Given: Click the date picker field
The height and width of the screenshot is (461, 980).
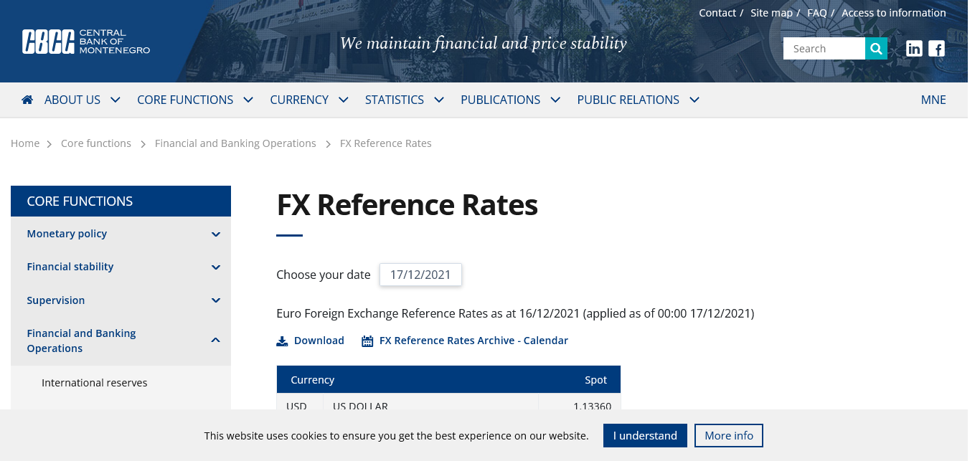Looking at the screenshot, I should tap(420, 275).
